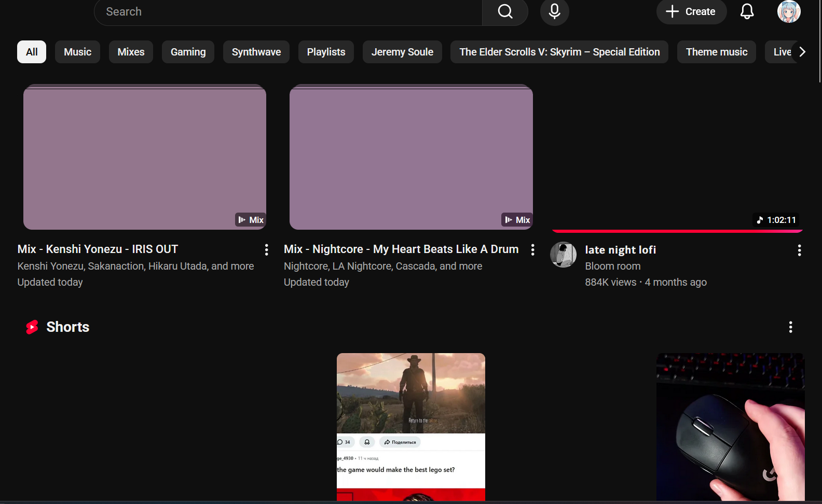
Task: Open Bloom room channel avatar
Action: 563,255
